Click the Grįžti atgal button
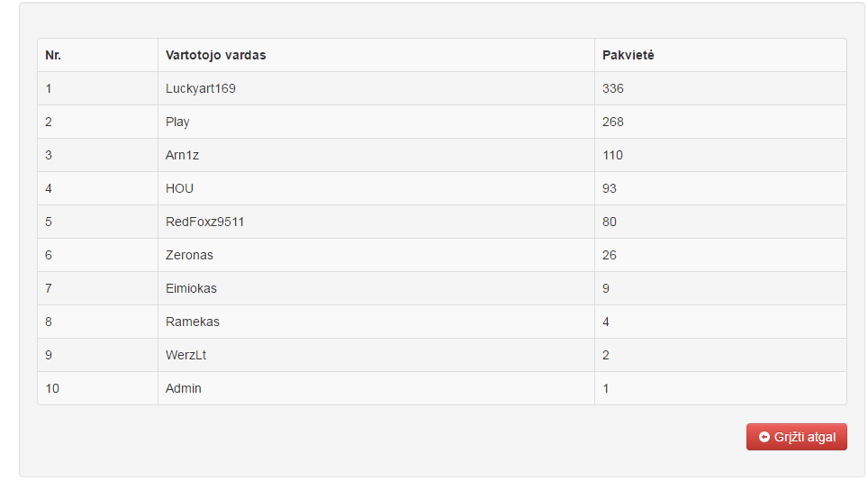The width and height of the screenshot is (868, 490). click(797, 437)
